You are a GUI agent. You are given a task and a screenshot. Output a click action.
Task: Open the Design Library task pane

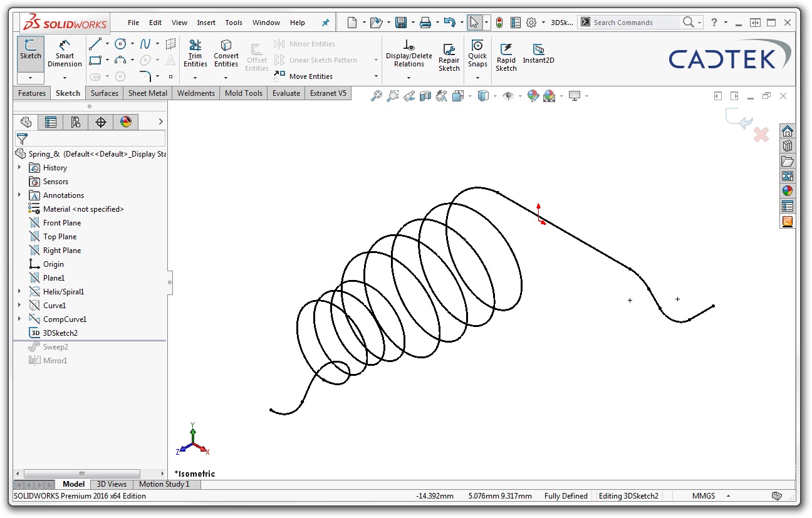(x=787, y=146)
